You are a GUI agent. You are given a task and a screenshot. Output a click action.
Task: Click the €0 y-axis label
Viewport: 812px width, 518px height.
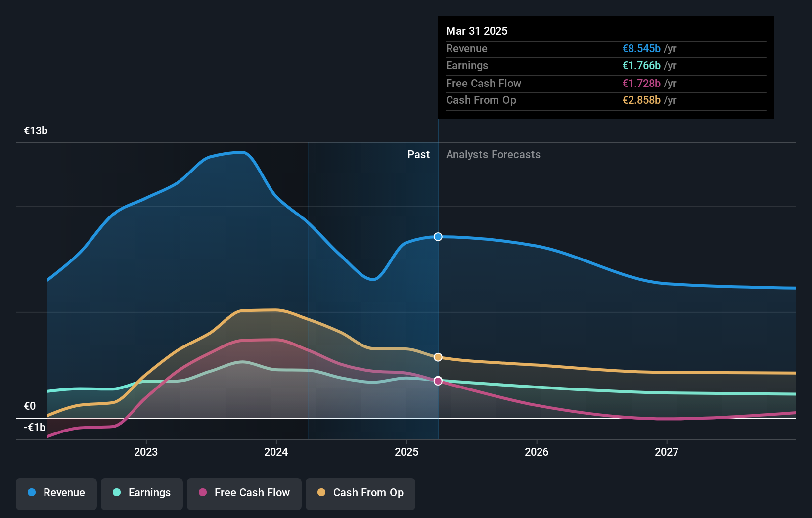(x=30, y=406)
